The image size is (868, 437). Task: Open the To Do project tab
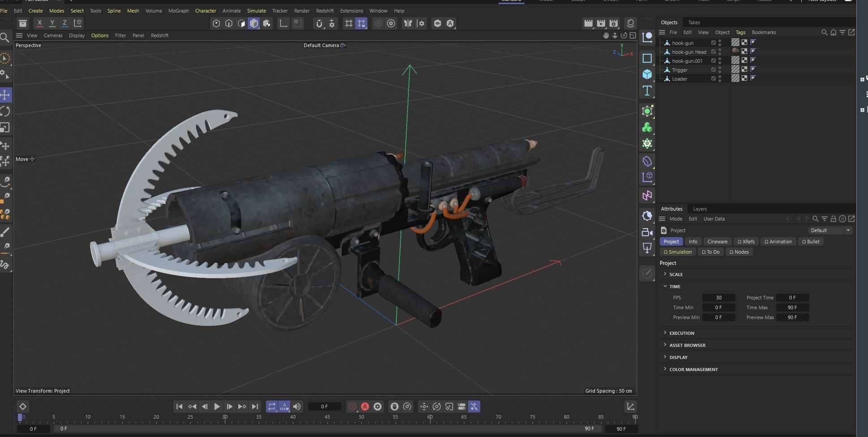click(x=711, y=252)
